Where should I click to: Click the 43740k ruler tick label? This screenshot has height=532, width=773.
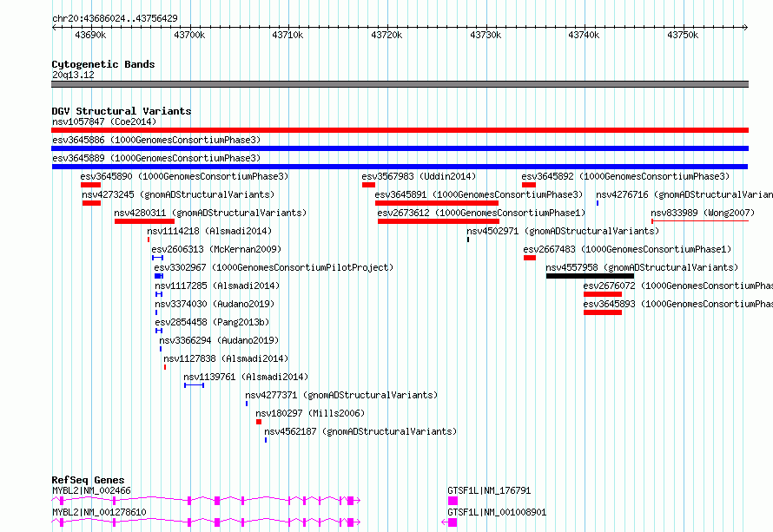[585, 35]
